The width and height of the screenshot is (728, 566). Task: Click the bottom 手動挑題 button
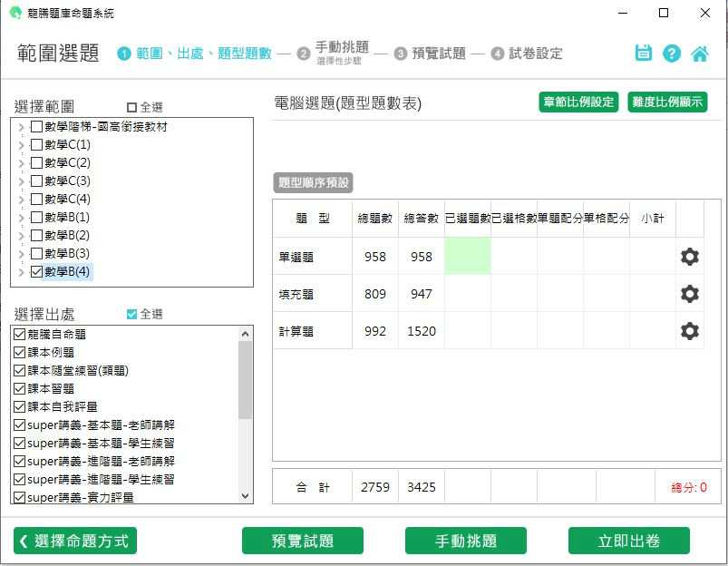(x=466, y=541)
